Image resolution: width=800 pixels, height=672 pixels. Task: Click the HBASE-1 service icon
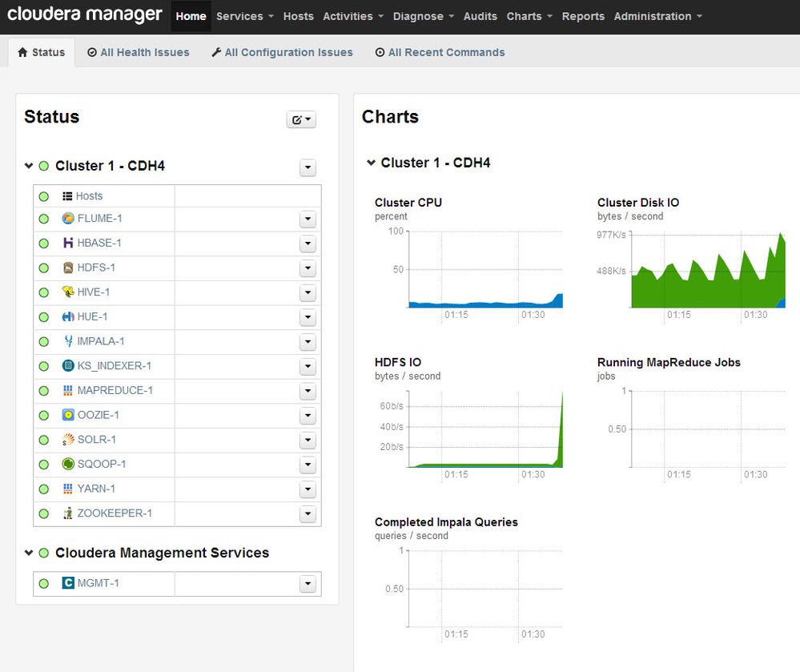[68, 243]
